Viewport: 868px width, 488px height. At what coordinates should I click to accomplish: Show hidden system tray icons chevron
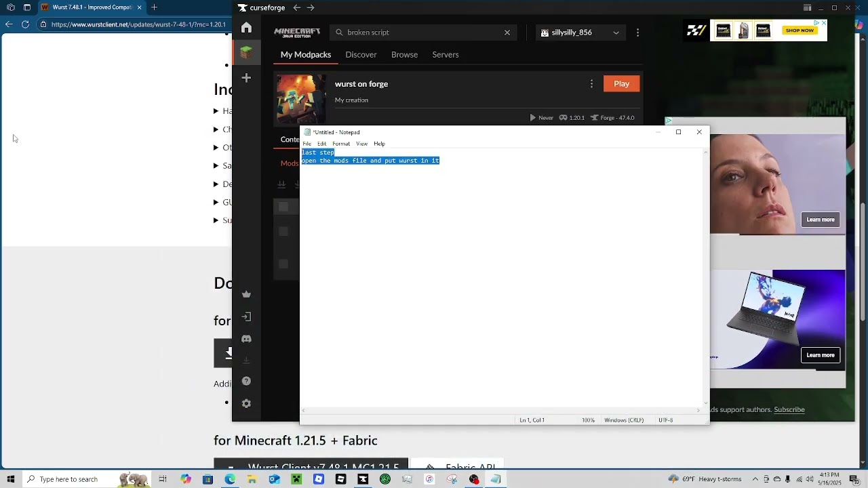coord(755,479)
